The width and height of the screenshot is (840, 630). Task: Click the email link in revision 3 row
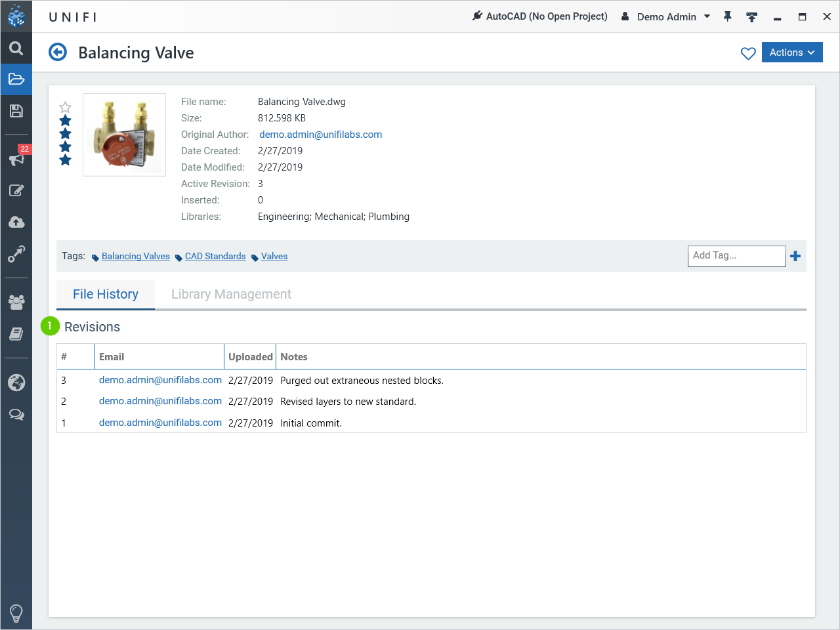pos(160,380)
